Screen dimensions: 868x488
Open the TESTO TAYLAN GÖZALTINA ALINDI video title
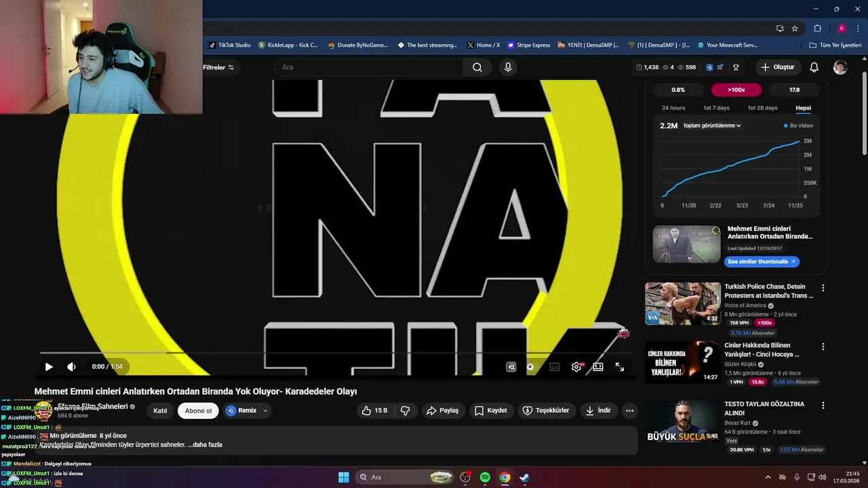click(764, 408)
